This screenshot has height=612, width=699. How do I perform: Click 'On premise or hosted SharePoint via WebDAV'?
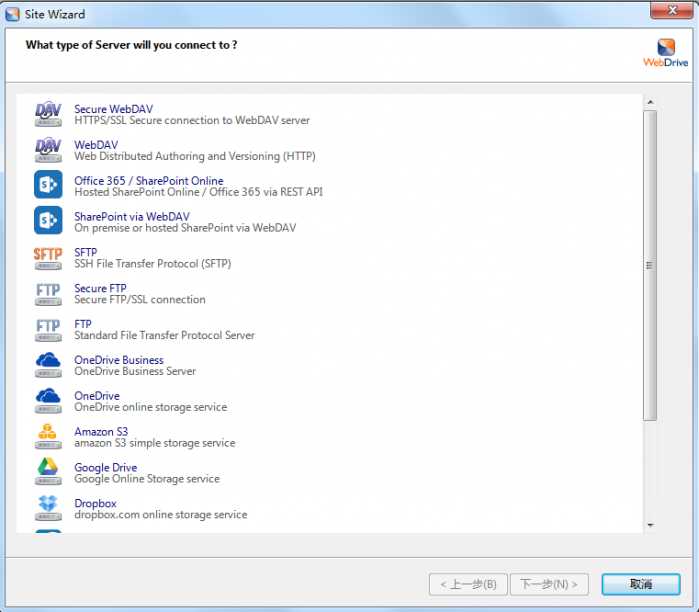185,228
